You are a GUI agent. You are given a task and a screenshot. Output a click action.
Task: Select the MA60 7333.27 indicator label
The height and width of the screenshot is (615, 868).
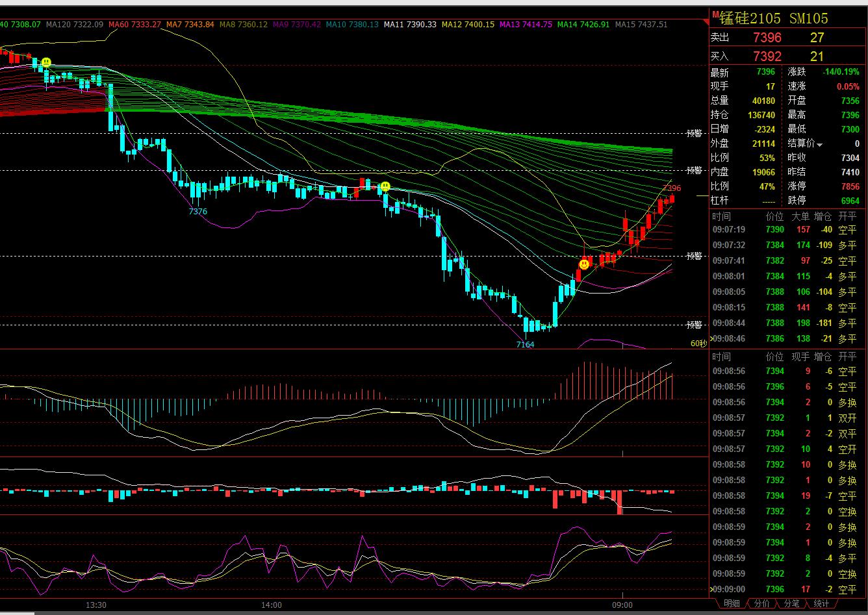(x=134, y=25)
